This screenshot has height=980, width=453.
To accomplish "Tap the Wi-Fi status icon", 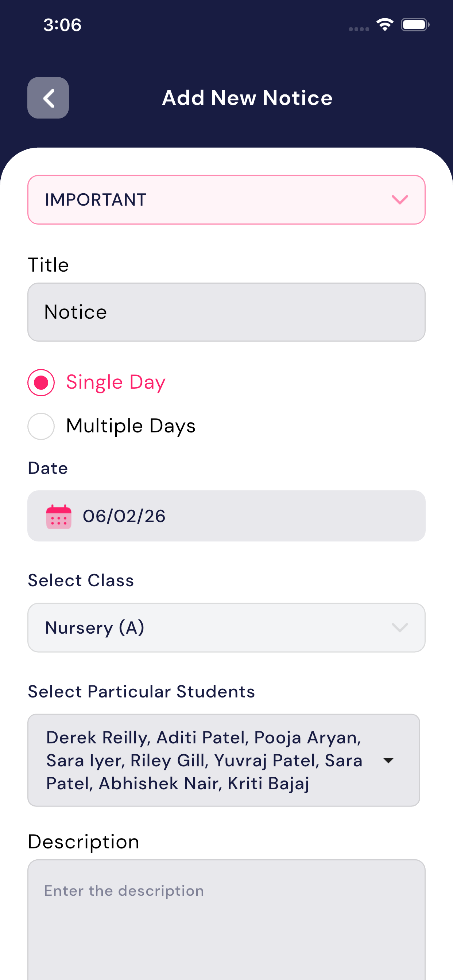I will click(384, 25).
